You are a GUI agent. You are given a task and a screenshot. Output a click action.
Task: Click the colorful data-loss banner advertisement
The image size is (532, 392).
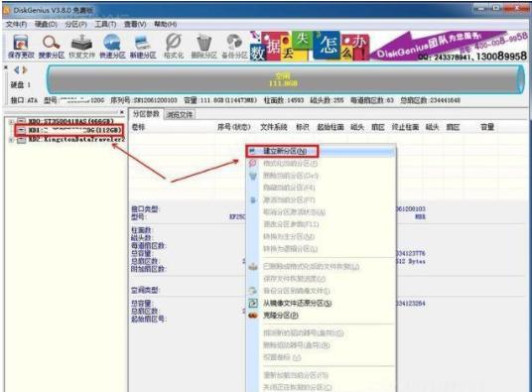tap(310, 46)
